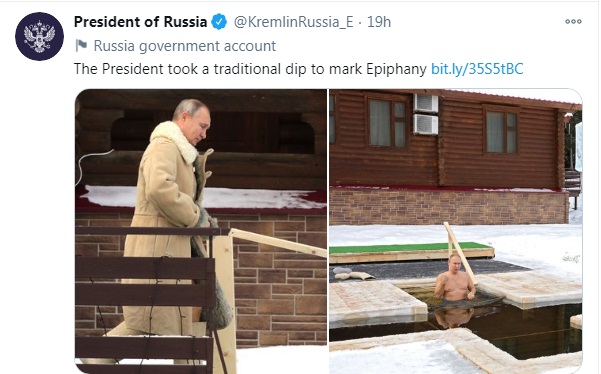Image resolution: width=601 pixels, height=374 pixels.
Task: Open the @KremlinRussia_E handle
Action: click(x=293, y=22)
